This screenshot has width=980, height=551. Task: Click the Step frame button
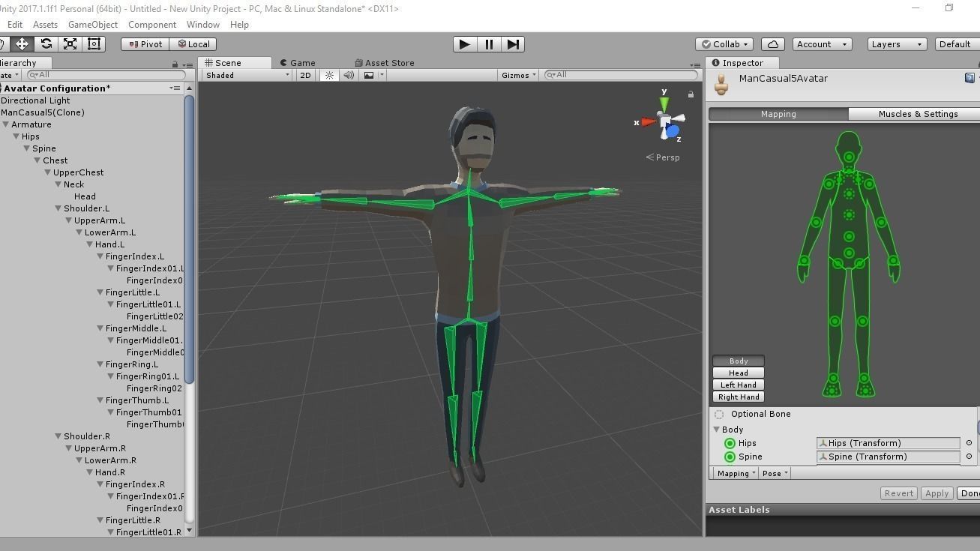click(x=513, y=44)
